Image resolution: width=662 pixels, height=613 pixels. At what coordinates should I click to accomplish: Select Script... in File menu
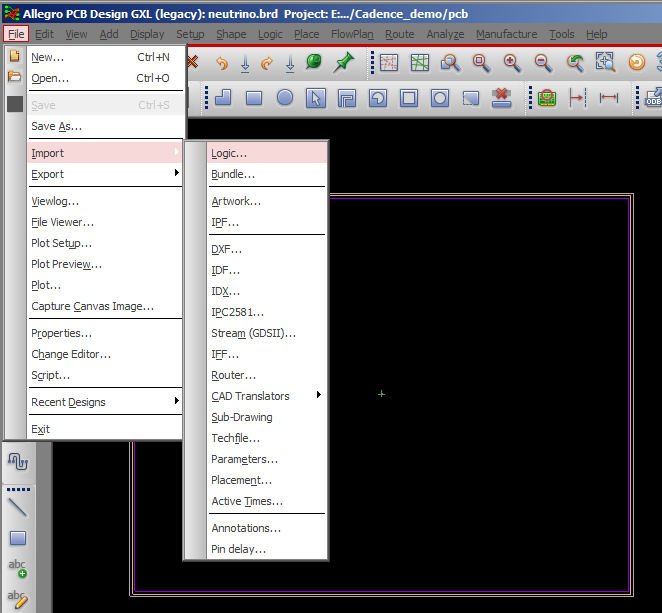pos(106,375)
